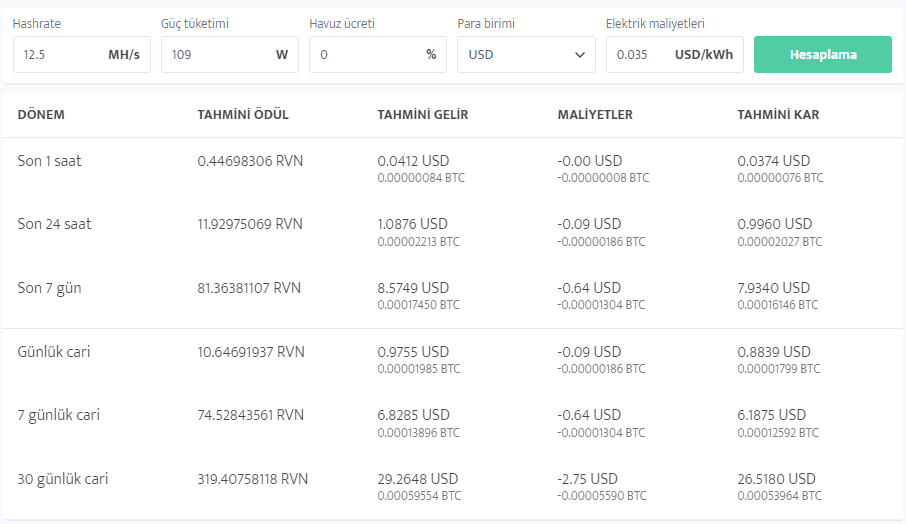Click the 319.40758118 RVN reward value
This screenshot has width=906, height=524.
[x=253, y=478]
